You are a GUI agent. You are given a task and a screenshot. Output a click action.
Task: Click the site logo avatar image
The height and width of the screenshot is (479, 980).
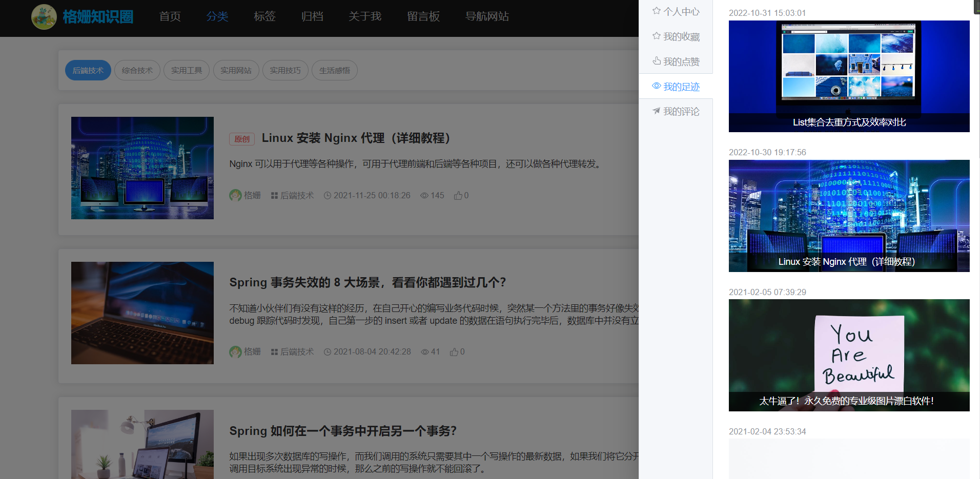point(44,17)
